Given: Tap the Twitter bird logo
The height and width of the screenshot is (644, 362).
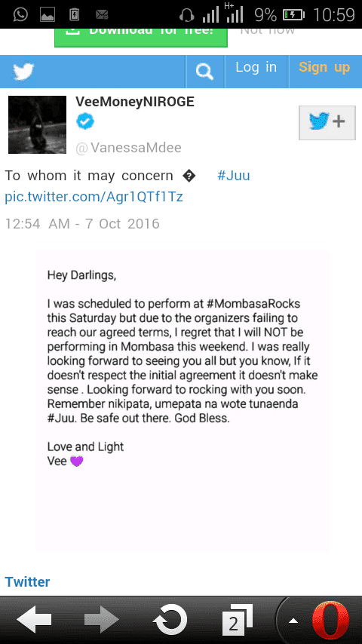Looking at the screenshot, I should (x=23, y=72).
